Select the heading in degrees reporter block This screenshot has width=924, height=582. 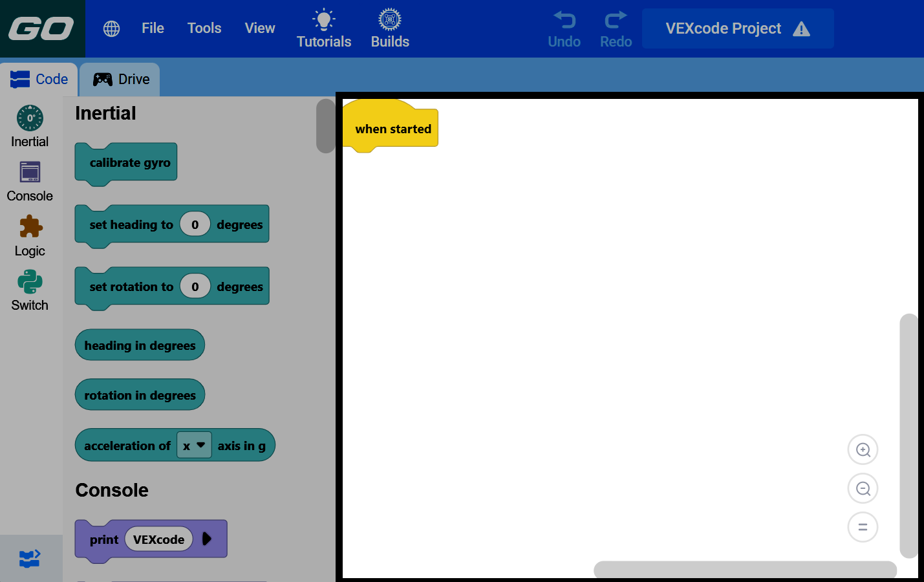click(140, 345)
